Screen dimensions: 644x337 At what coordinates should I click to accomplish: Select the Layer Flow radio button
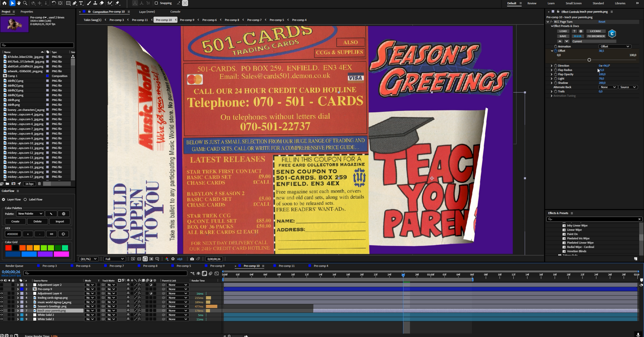coord(4,199)
